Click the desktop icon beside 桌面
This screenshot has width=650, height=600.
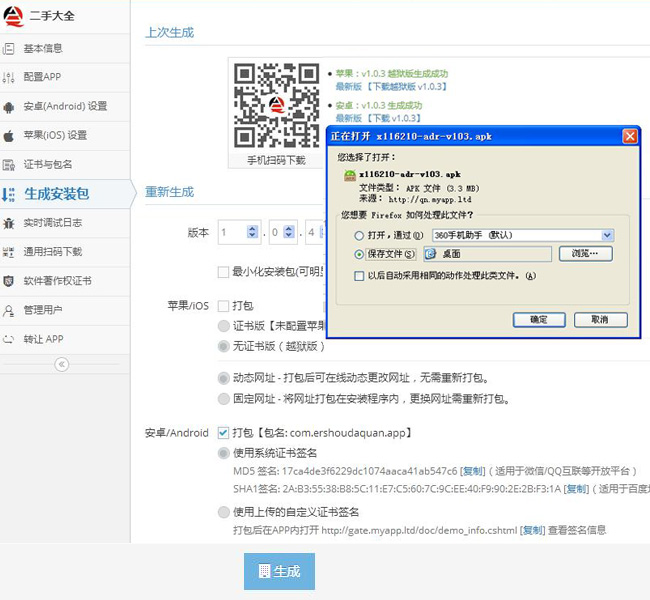click(431, 254)
